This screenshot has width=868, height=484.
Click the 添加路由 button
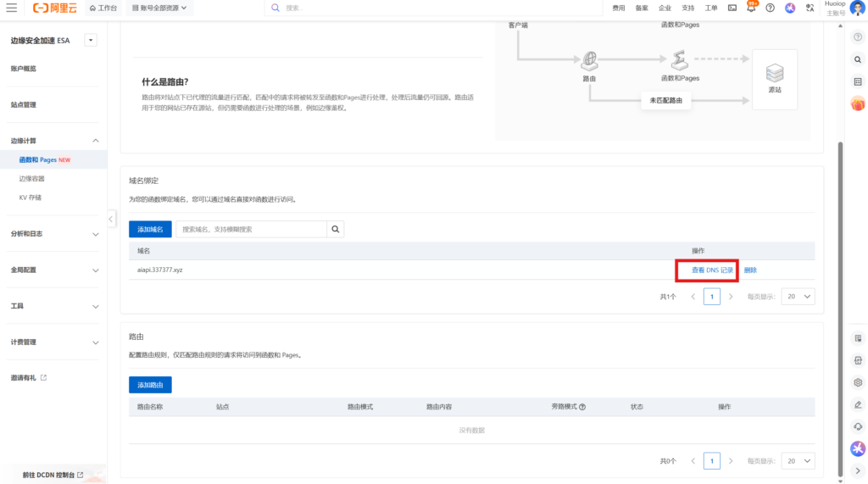click(x=150, y=385)
